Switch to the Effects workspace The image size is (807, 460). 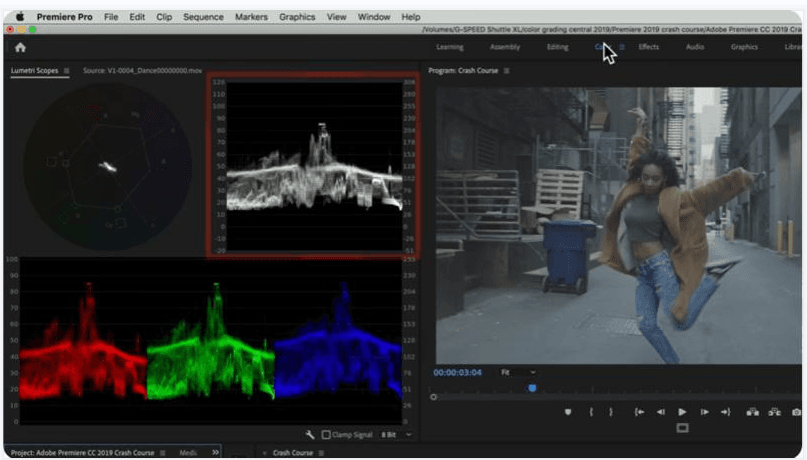(648, 47)
